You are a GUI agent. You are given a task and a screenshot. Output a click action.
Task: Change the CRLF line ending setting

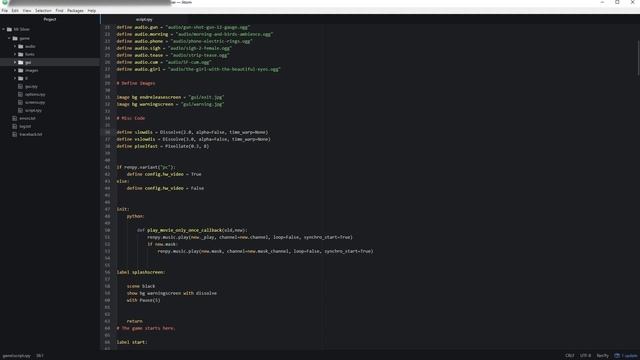[570, 356]
